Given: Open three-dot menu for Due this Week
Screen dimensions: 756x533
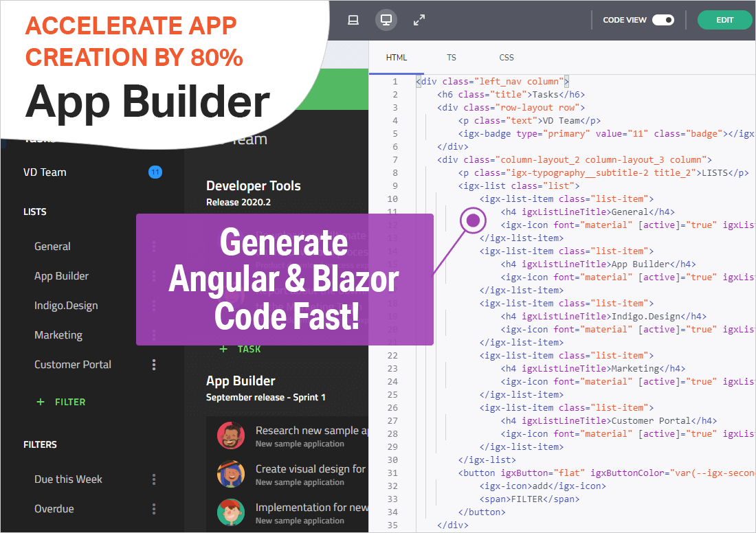Looking at the screenshot, I should [x=154, y=479].
